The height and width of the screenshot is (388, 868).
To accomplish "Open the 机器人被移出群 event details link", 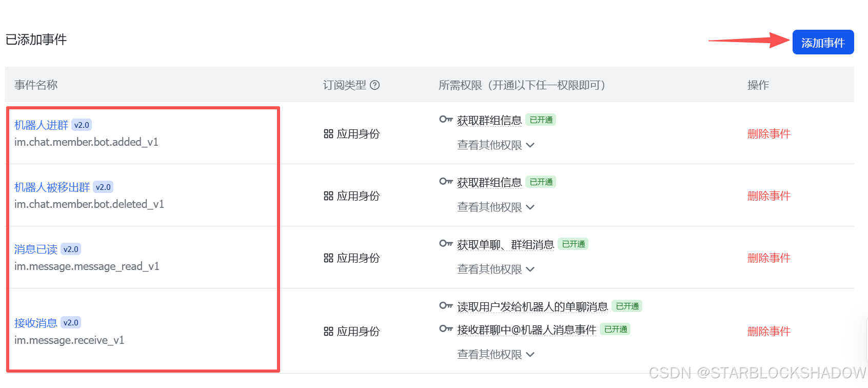I will (x=51, y=186).
